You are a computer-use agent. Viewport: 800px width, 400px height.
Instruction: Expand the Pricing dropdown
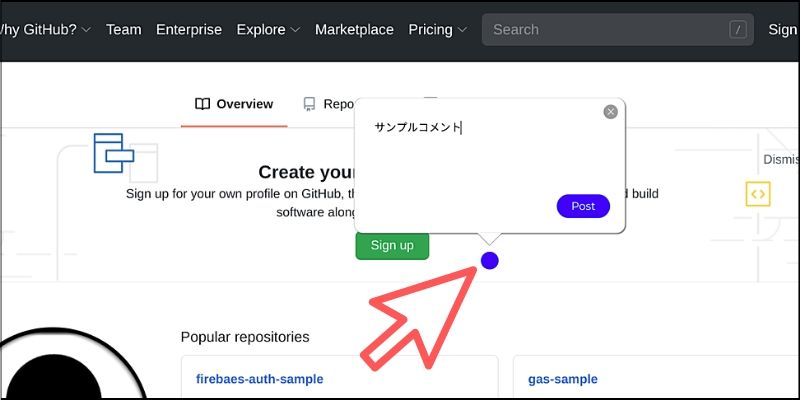pyautogui.click(x=437, y=30)
